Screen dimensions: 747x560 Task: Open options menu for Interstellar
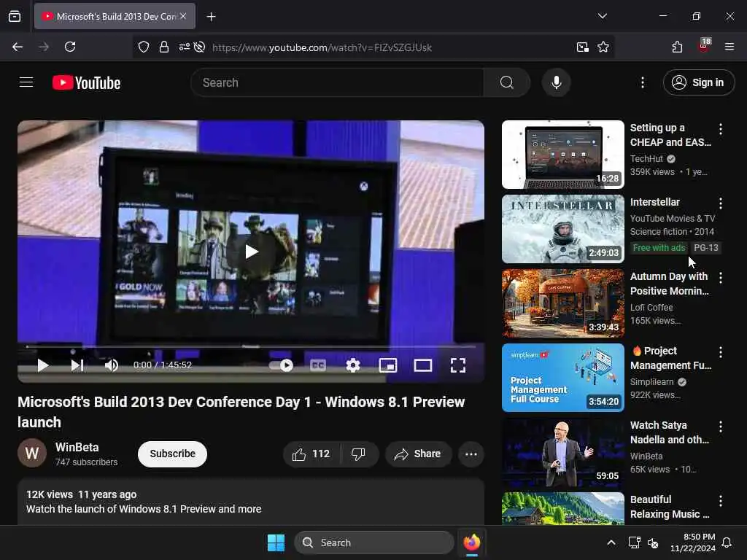point(720,203)
